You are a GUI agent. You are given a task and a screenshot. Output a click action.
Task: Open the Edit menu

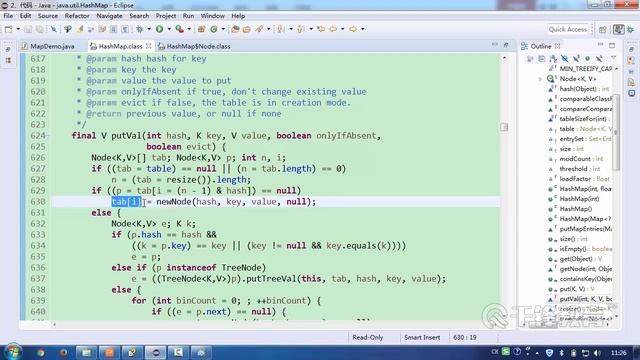pyautogui.click(x=25, y=16)
